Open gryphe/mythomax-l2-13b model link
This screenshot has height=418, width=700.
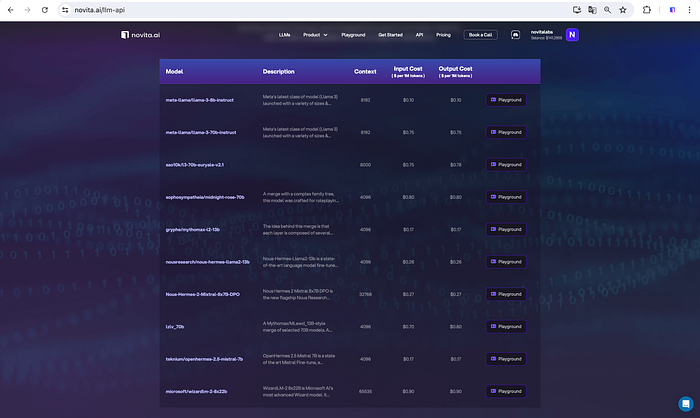192,230
